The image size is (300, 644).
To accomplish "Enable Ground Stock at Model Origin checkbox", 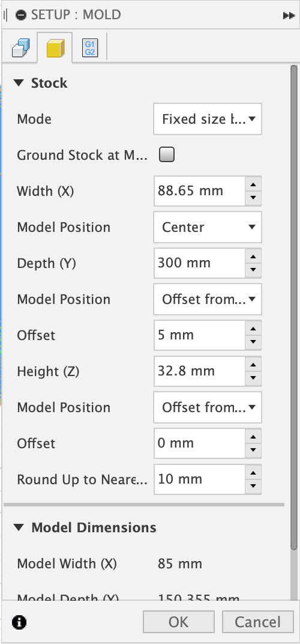I will (x=167, y=155).
